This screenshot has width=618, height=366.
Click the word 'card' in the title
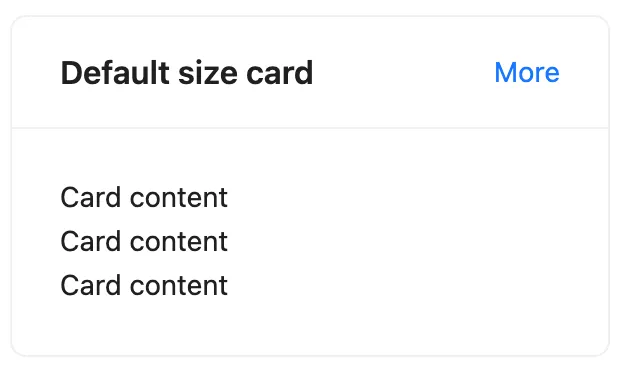coord(280,73)
